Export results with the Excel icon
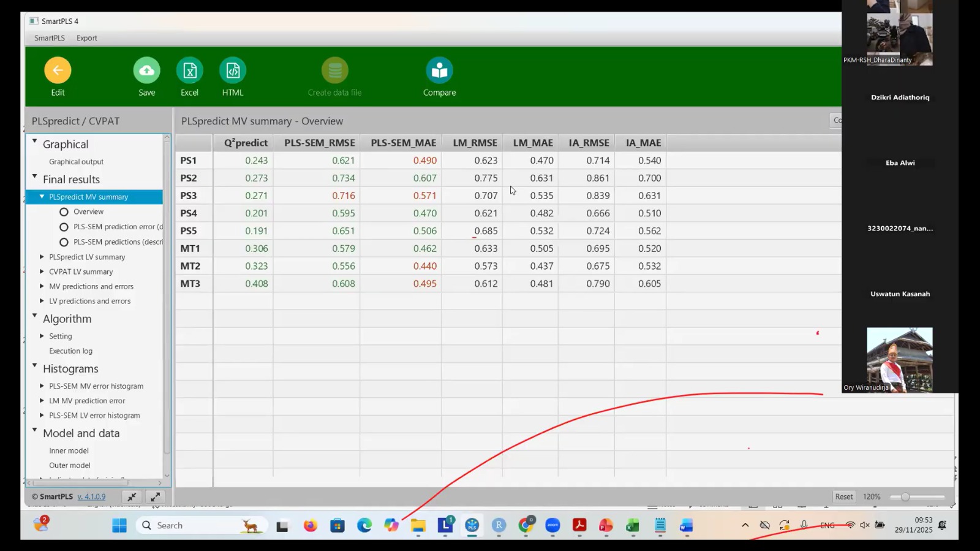Screen dimensions: 980x551 pyautogui.click(x=190, y=71)
